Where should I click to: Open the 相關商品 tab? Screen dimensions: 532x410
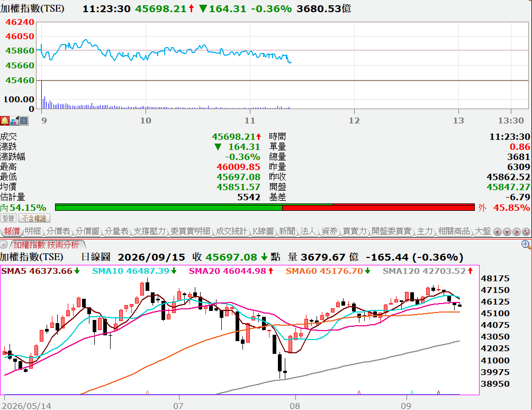(x=454, y=231)
